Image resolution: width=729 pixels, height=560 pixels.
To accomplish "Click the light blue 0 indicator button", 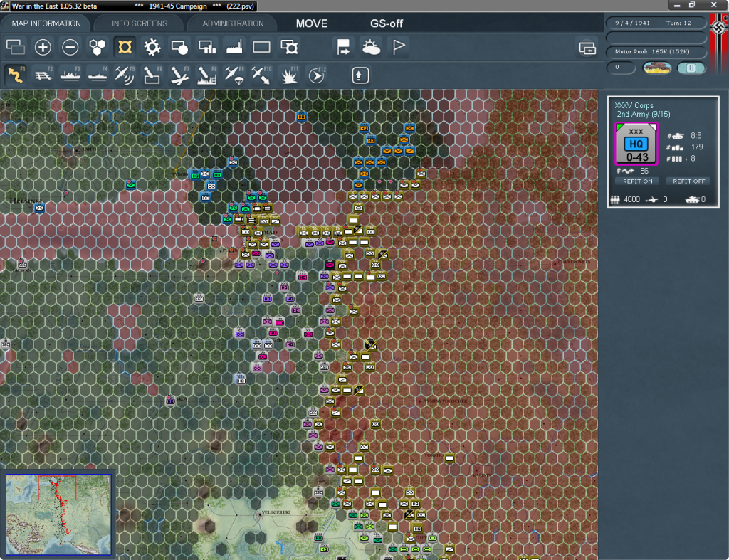I will (x=691, y=68).
